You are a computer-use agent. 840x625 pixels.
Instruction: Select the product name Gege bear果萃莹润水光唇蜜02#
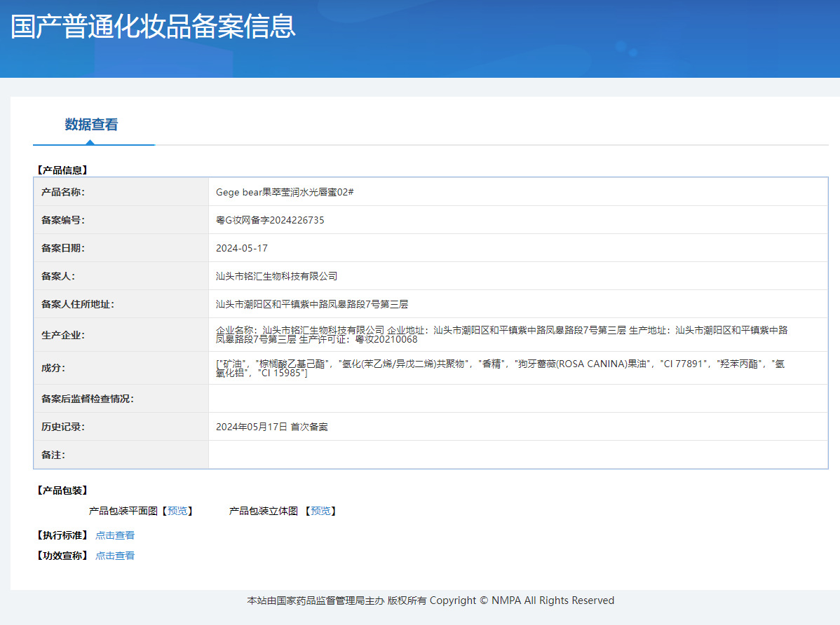285,192
